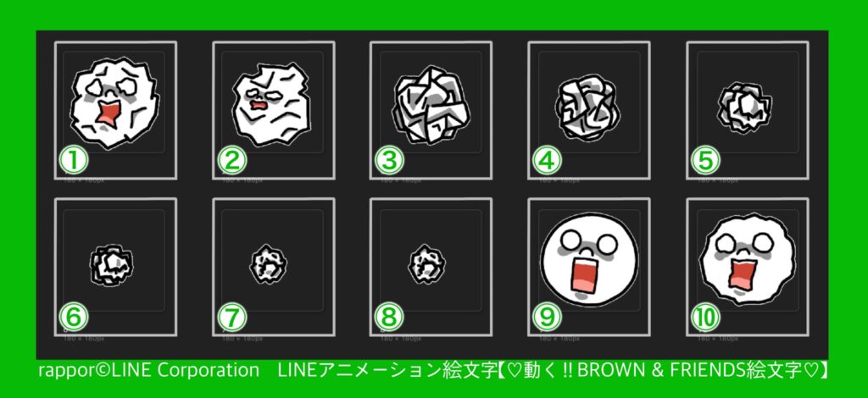
Task: Choose the paper ball in frame 4
Action: [587, 108]
